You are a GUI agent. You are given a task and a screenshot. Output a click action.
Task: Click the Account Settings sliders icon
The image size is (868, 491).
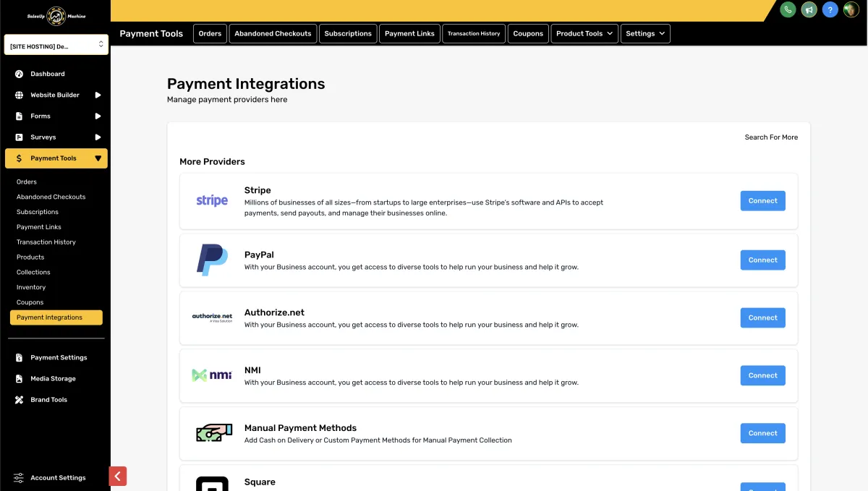tap(19, 477)
